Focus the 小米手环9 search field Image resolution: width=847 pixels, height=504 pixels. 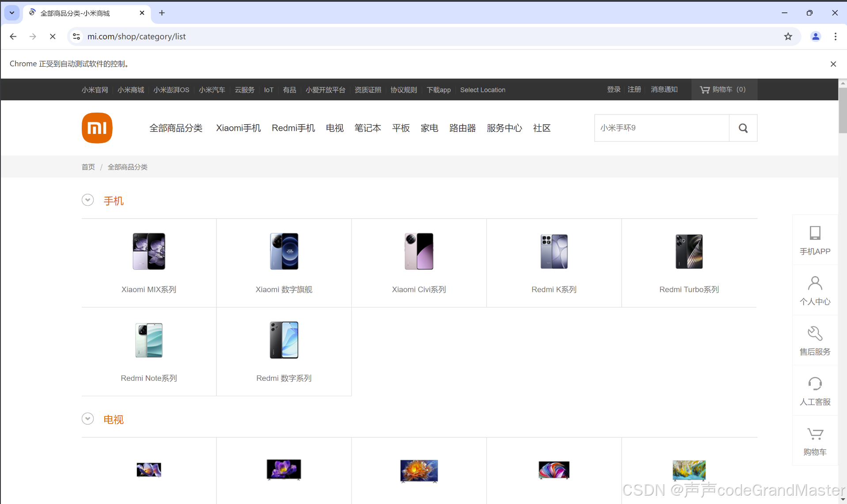(x=661, y=128)
